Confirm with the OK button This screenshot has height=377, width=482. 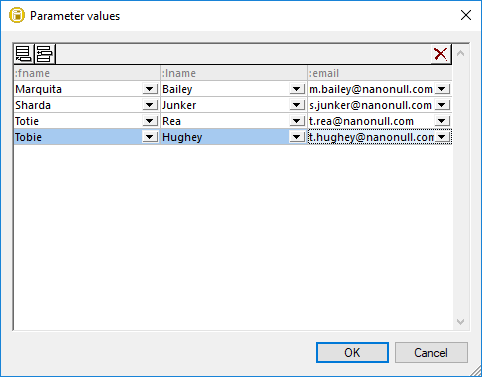coord(352,353)
